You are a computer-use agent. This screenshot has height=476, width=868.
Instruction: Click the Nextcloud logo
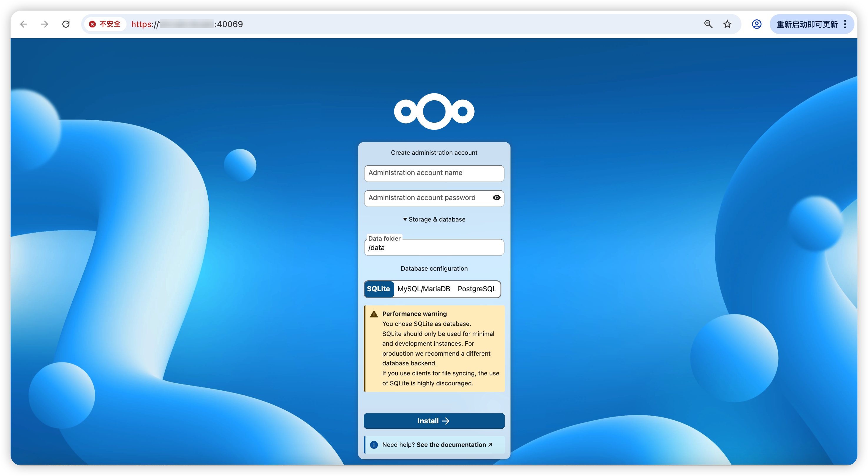tap(434, 111)
